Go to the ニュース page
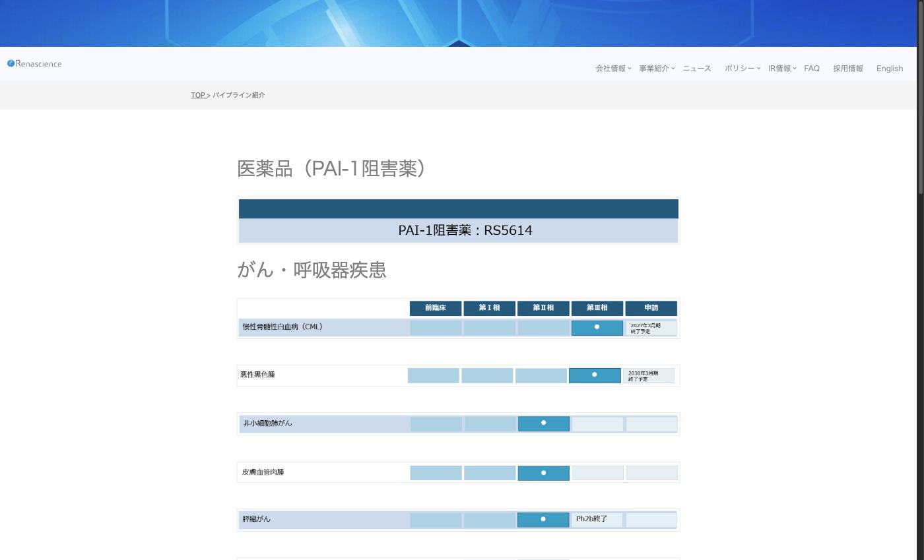This screenshot has width=924, height=560. pos(696,69)
